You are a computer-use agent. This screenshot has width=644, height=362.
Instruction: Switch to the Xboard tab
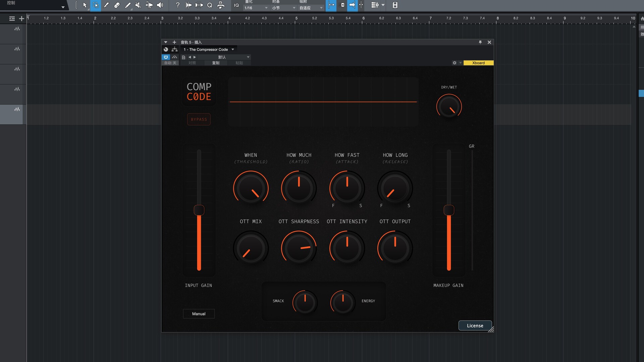pyautogui.click(x=478, y=63)
